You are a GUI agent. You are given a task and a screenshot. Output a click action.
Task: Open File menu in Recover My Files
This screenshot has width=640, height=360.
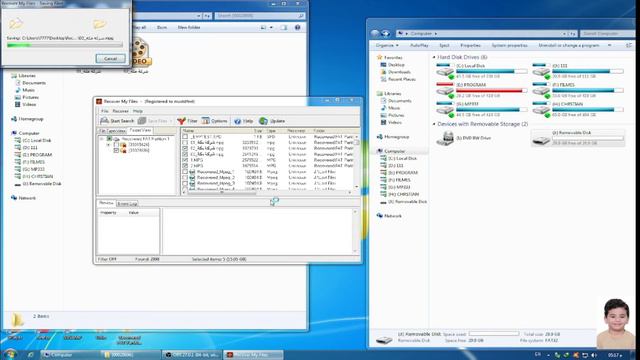click(104, 111)
